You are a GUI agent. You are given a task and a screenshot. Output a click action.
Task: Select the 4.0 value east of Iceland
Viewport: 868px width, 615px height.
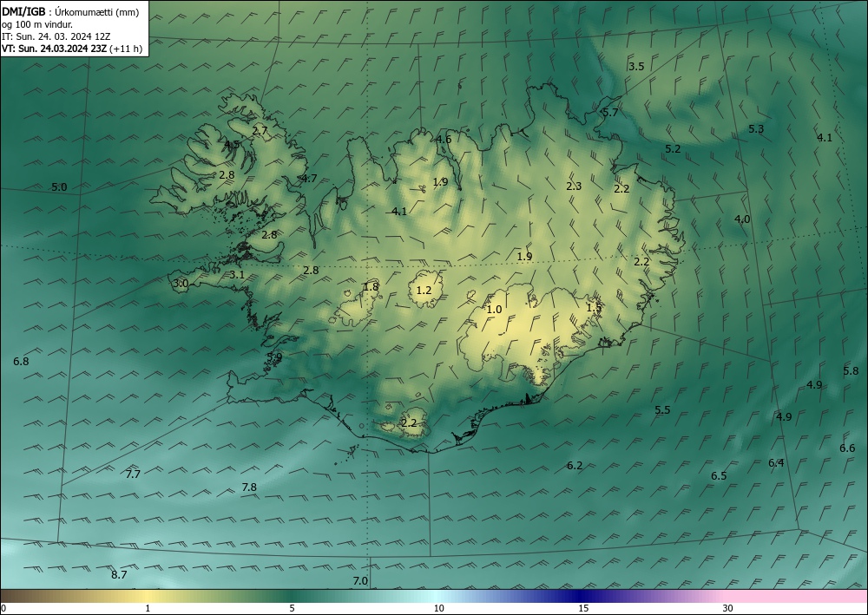pyautogui.click(x=742, y=219)
